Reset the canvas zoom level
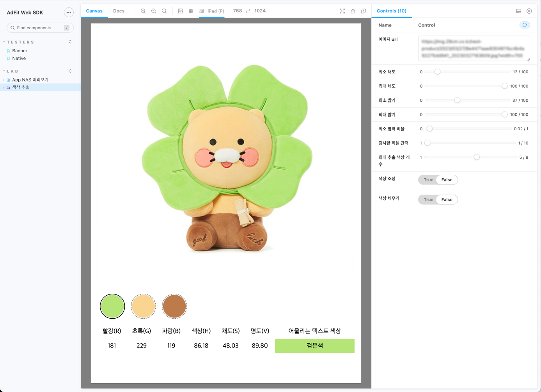The image size is (541, 392). point(164,11)
